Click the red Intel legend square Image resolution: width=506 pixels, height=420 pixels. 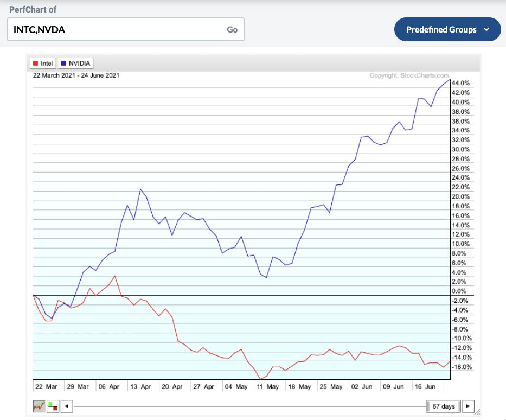[x=36, y=63]
